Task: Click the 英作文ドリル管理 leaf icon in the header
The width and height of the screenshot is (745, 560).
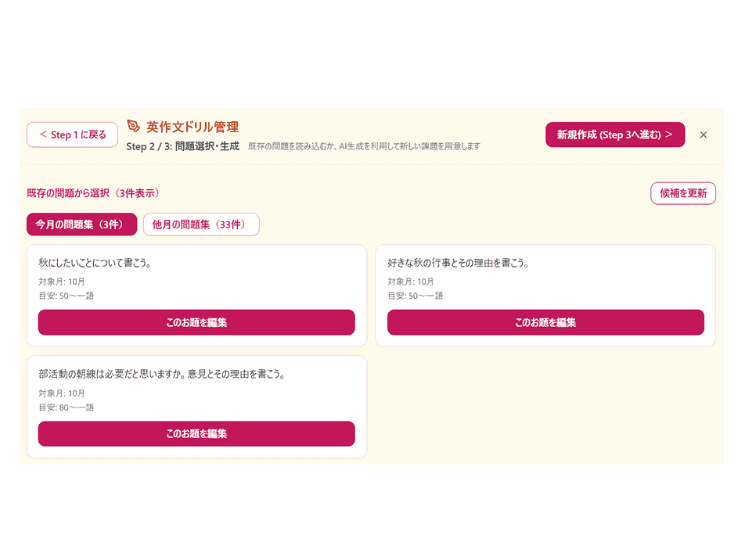Action: point(131,126)
